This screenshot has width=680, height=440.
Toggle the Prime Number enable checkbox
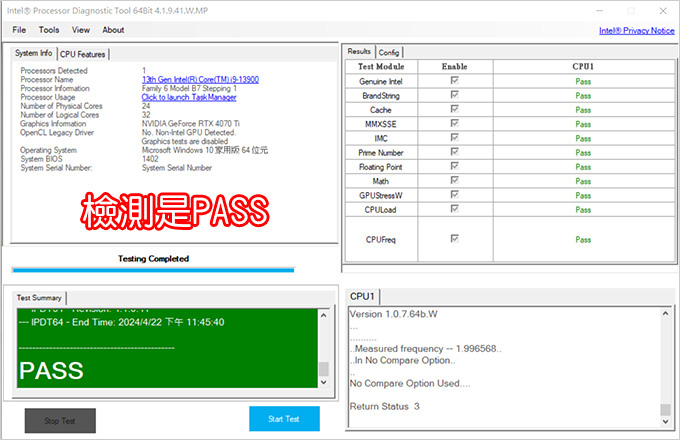[454, 152]
